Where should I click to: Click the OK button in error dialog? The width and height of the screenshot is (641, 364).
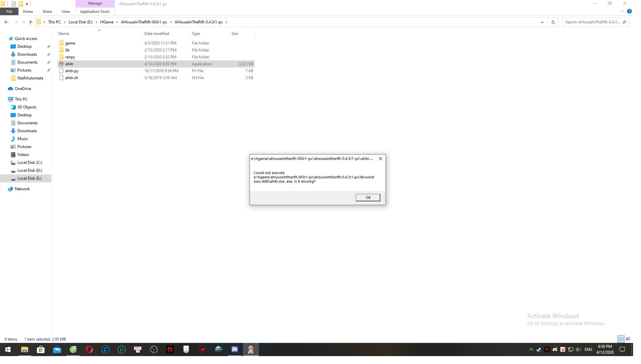pyautogui.click(x=368, y=197)
